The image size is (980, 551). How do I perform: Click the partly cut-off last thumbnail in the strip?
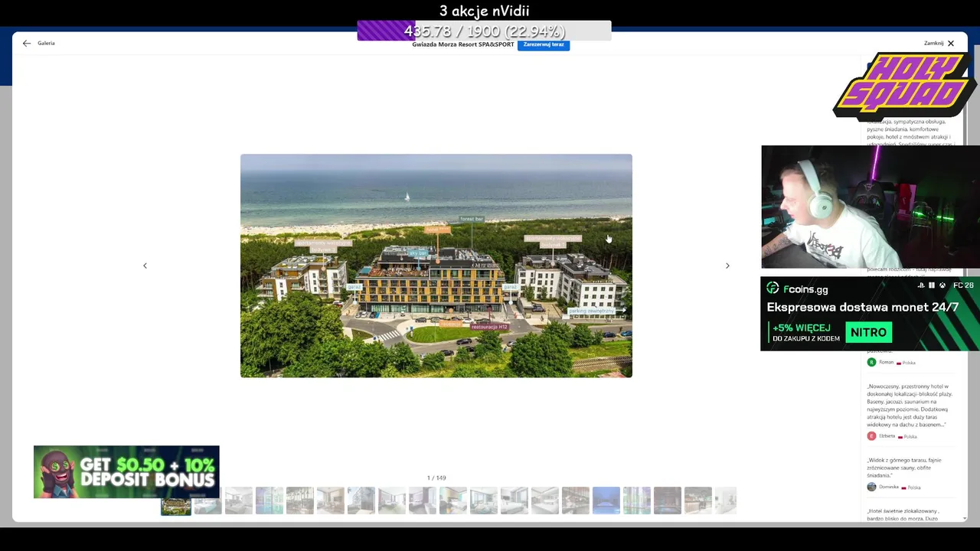coord(726,500)
